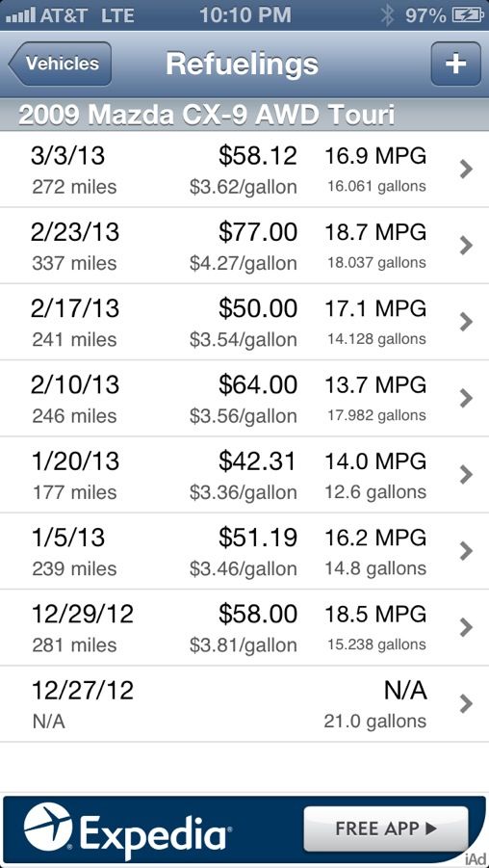Tap the FREE APP button
The width and height of the screenshot is (489, 868).
pos(386,829)
